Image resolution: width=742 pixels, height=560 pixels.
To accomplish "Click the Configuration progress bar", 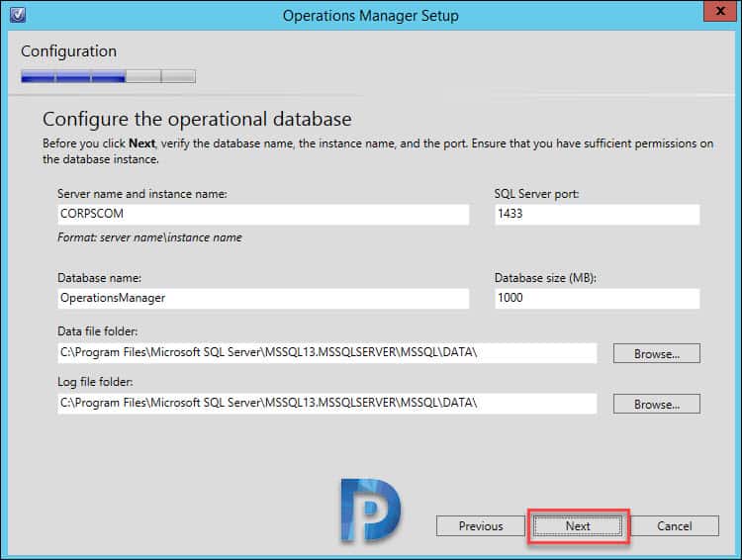I will [109, 76].
